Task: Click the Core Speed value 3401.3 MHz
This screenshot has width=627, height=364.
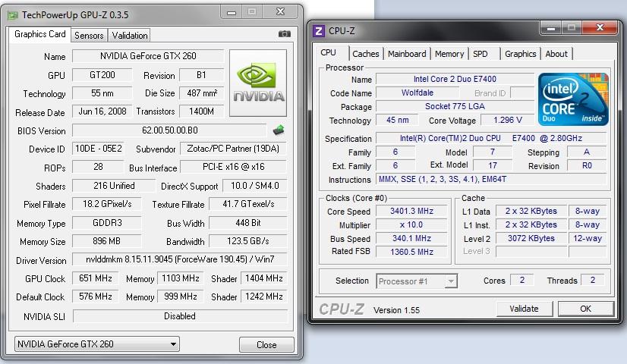Action: (411, 211)
